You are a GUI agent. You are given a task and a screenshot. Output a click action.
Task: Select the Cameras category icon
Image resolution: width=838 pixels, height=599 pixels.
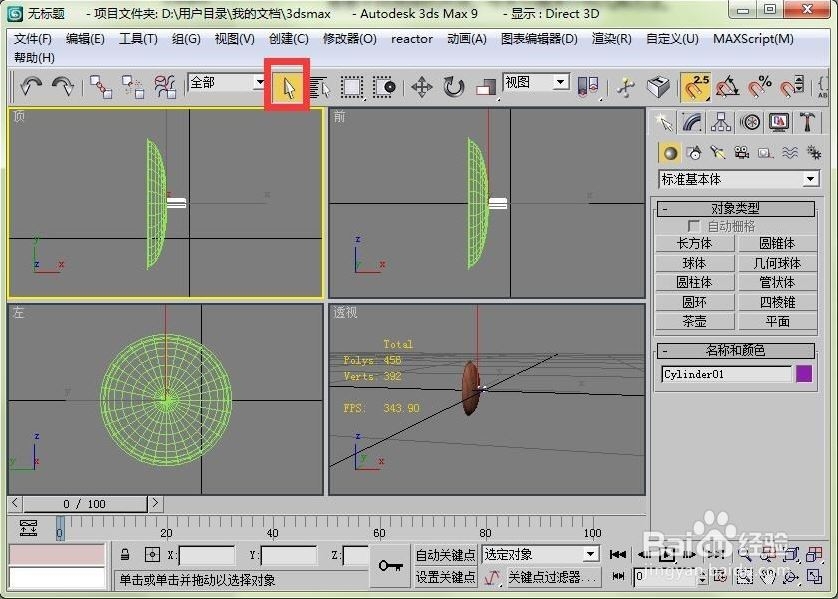click(741, 153)
